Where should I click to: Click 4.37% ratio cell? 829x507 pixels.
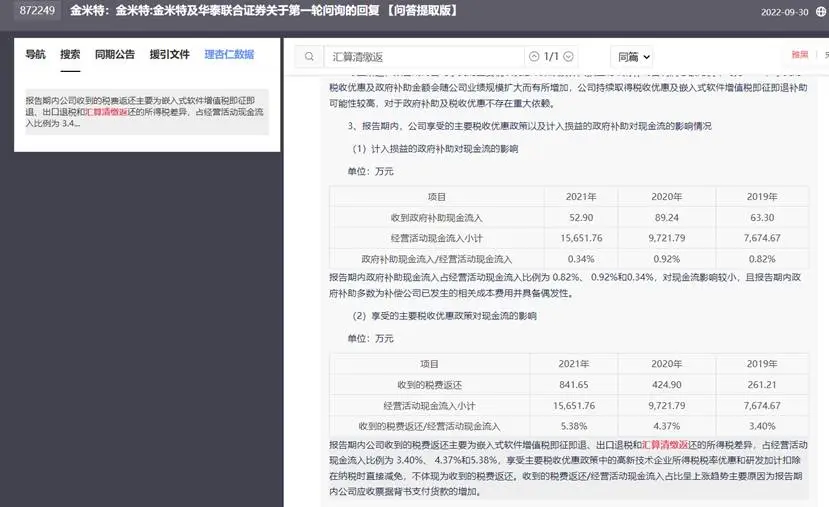667,426
